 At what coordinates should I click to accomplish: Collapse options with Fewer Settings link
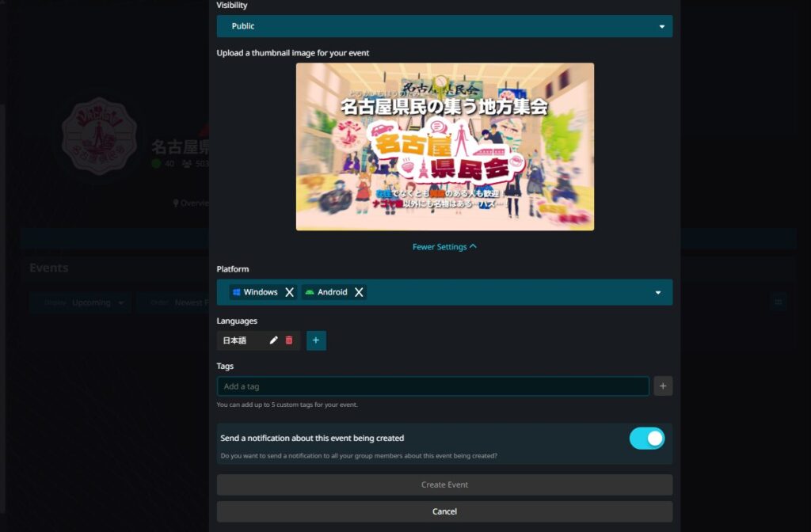pos(444,247)
